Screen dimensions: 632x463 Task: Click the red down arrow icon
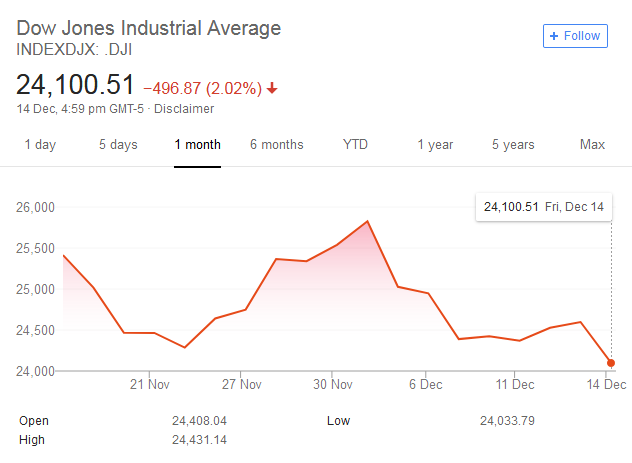coord(272,88)
